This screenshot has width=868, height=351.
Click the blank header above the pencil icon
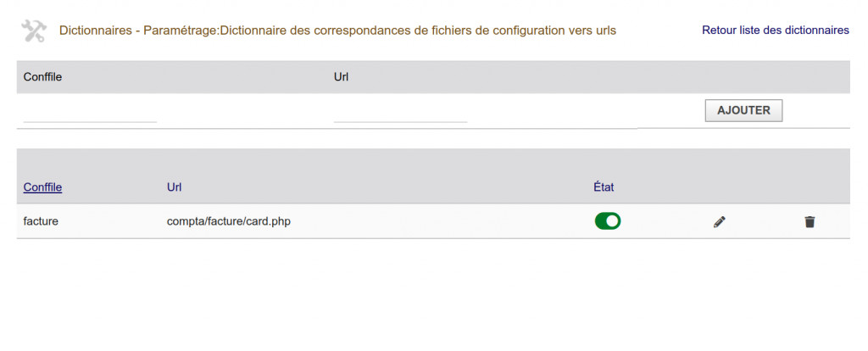720,187
